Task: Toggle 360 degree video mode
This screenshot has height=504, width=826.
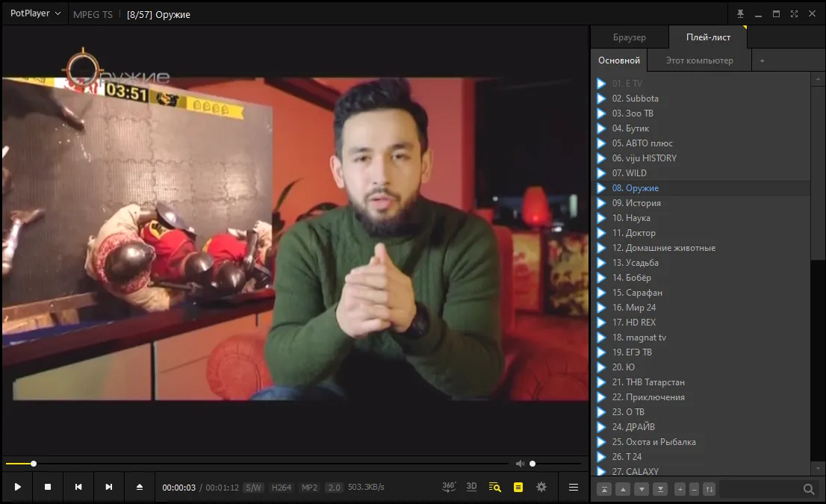Action: click(x=449, y=487)
